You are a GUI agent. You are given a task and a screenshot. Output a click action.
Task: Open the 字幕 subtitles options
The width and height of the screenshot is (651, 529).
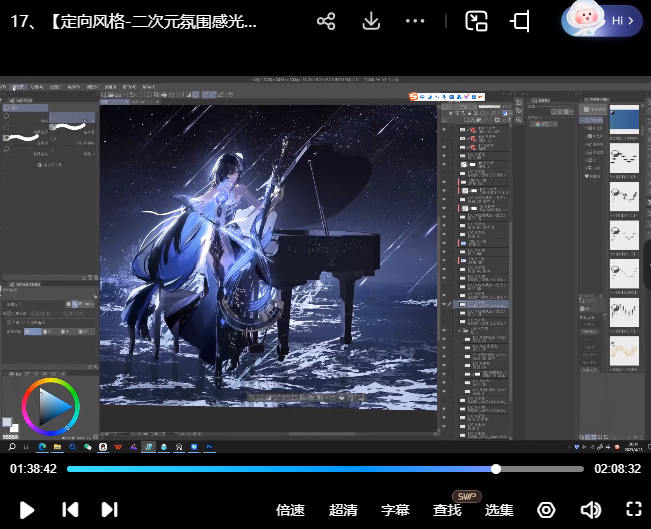[x=395, y=510]
